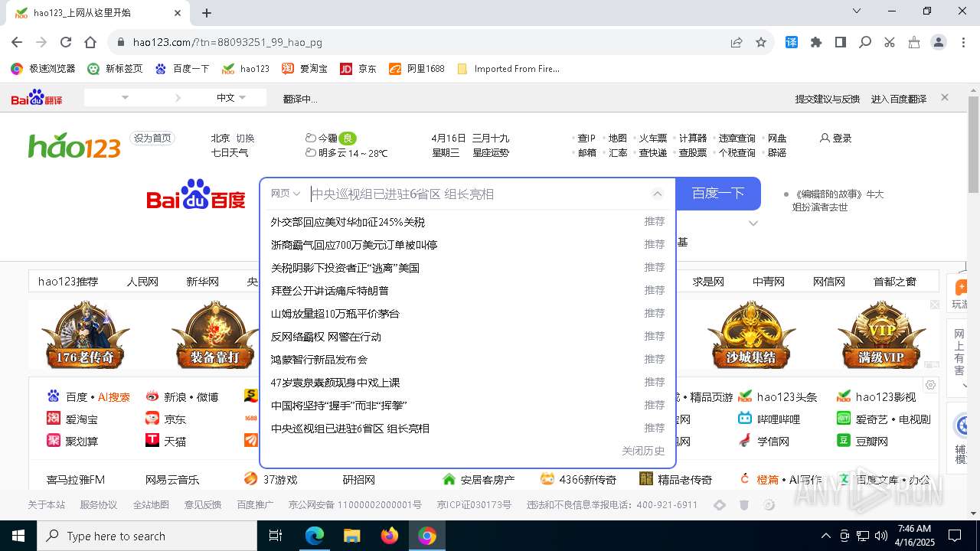980x551 pixels.
Task: Open the 首都之窗 tab link
Action: (x=895, y=282)
